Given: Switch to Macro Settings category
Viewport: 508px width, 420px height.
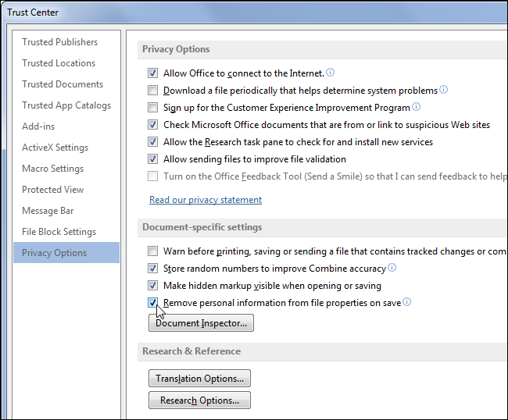Looking at the screenshot, I should coord(53,169).
